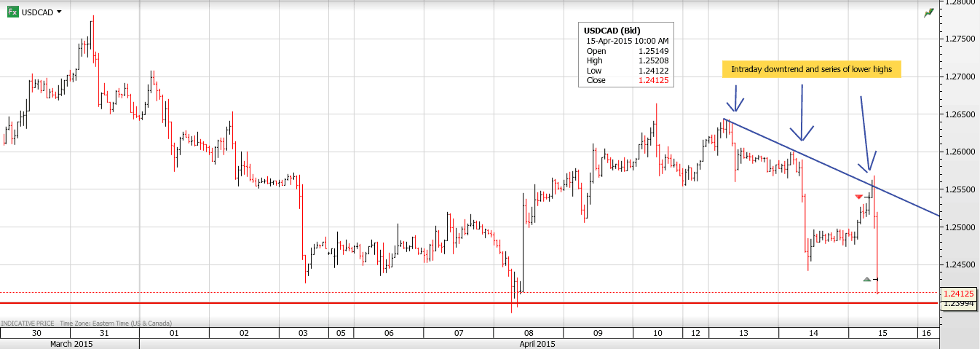This screenshot has height=349, width=980.
Task: Select the yellow intraday downtrend annotation
Action: 811,69
